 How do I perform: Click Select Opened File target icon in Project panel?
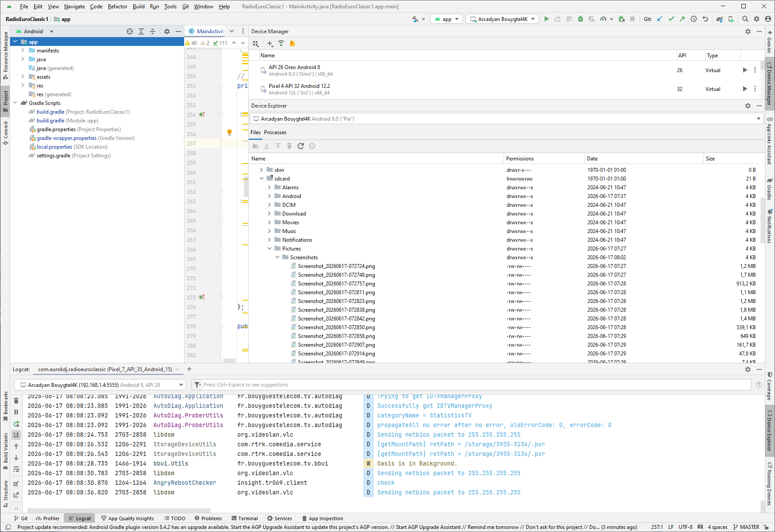coord(130,31)
